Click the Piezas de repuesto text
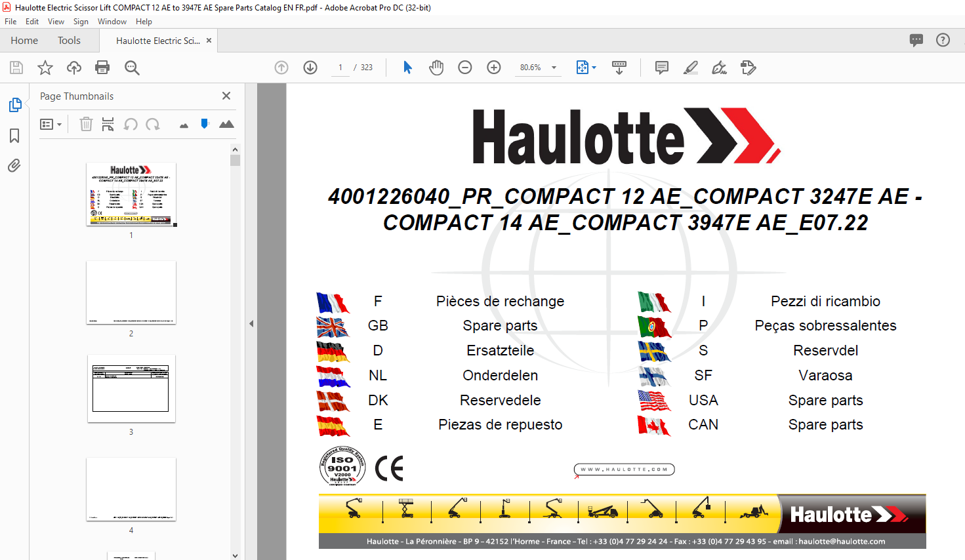 [500, 424]
